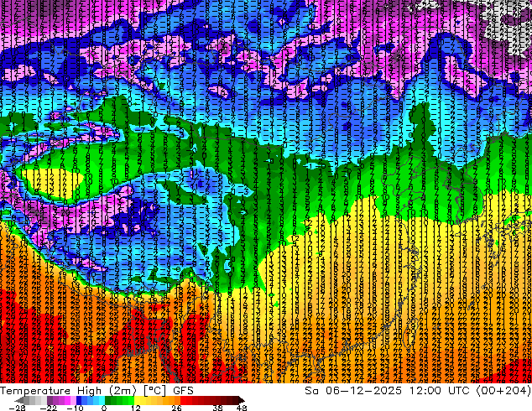
Task: Select the bright red 26 legend swatch
Action: click(x=183, y=400)
